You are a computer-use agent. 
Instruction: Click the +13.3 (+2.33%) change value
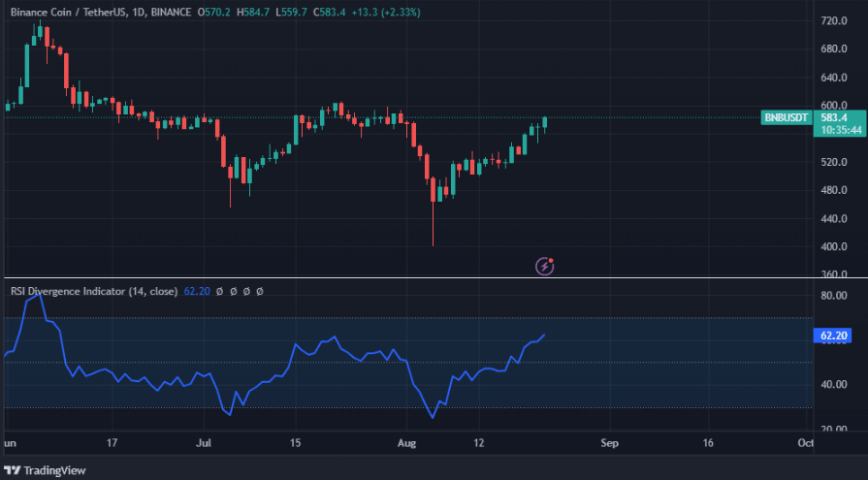(386, 13)
